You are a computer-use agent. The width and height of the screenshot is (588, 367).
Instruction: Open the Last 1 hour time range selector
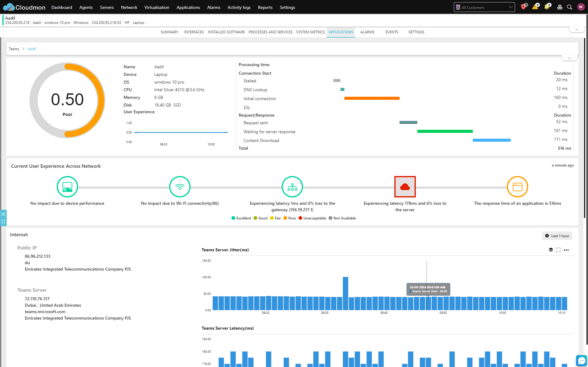pos(557,236)
